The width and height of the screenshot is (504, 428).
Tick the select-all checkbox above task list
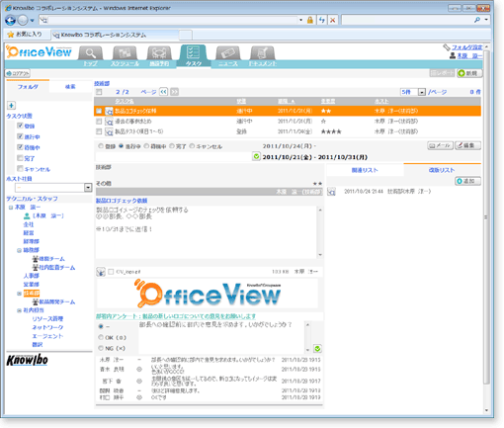[99, 92]
